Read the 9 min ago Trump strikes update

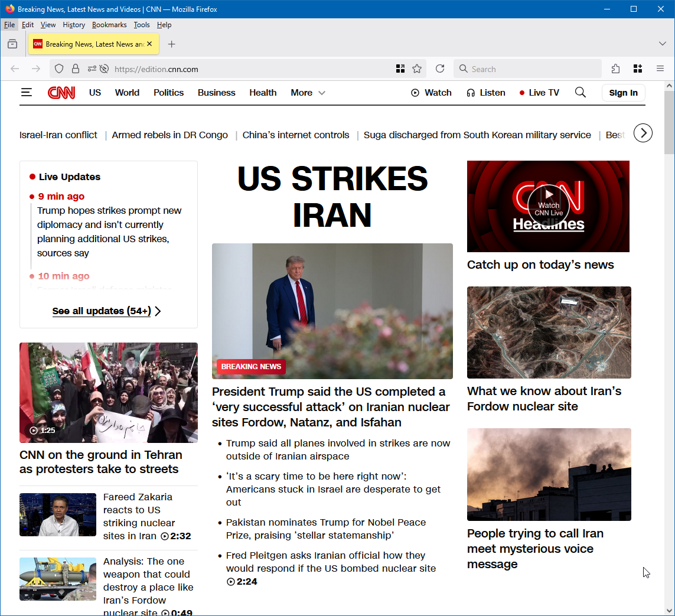pyautogui.click(x=109, y=232)
